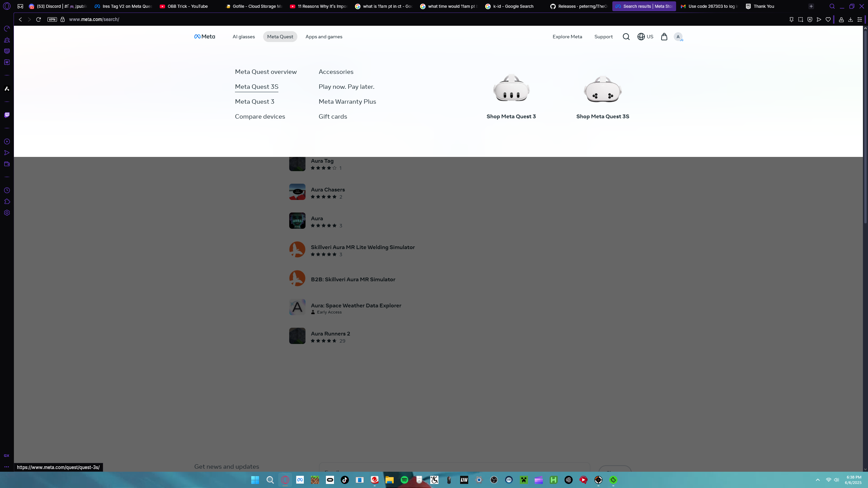The height and width of the screenshot is (488, 868).
Task: Open the Accessories menu item
Action: [x=336, y=72]
